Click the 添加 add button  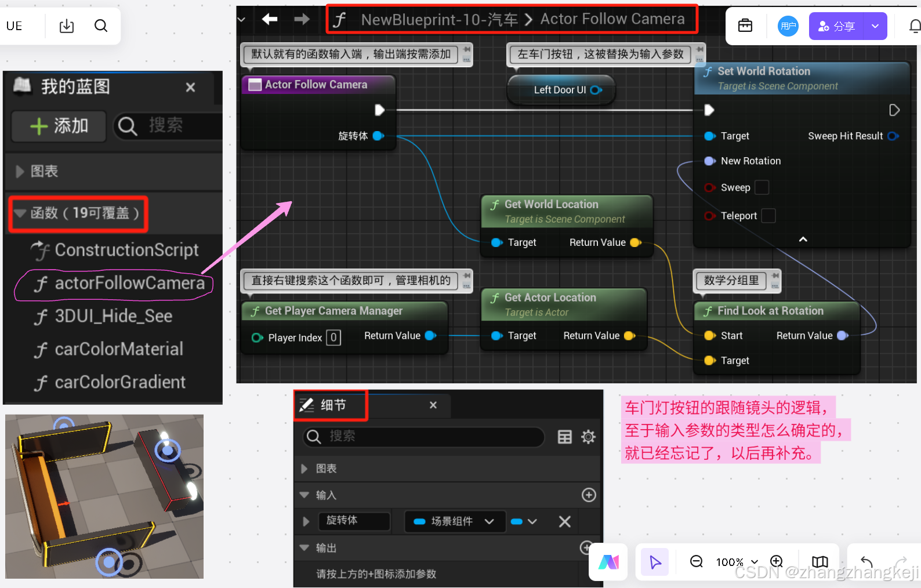click(59, 126)
